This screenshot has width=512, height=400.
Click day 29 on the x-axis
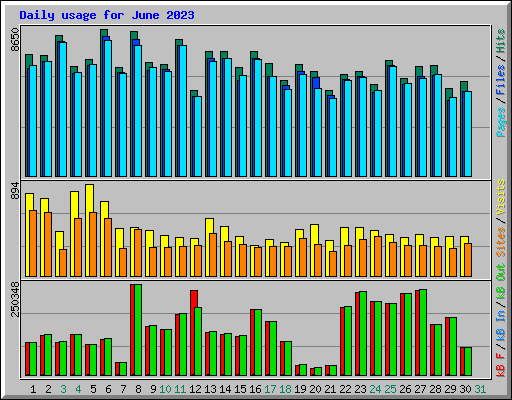(450, 389)
